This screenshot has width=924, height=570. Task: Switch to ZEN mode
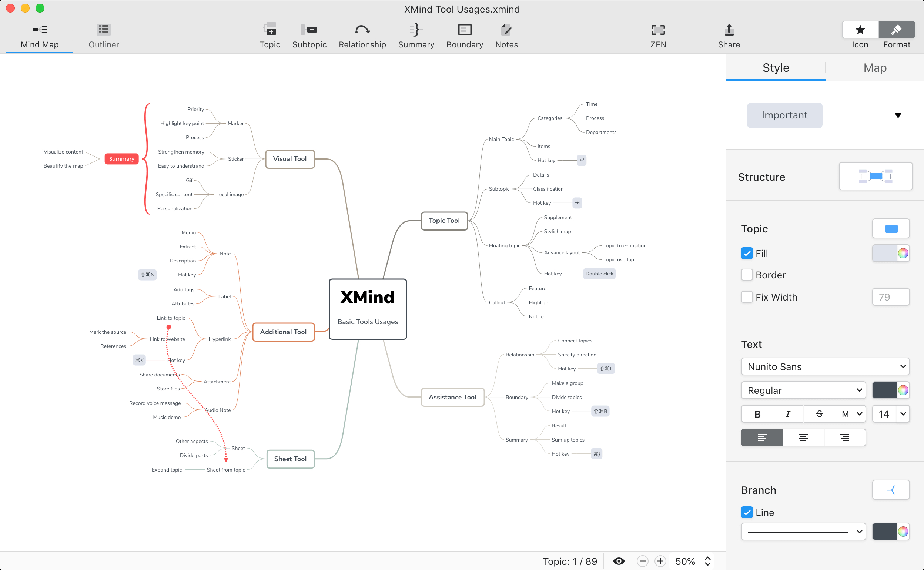(659, 35)
